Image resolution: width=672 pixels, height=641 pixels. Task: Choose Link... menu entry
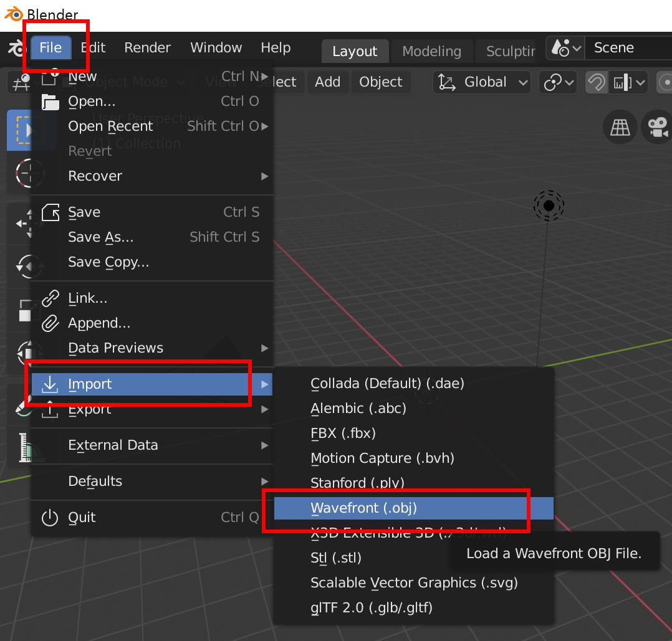point(152,298)
